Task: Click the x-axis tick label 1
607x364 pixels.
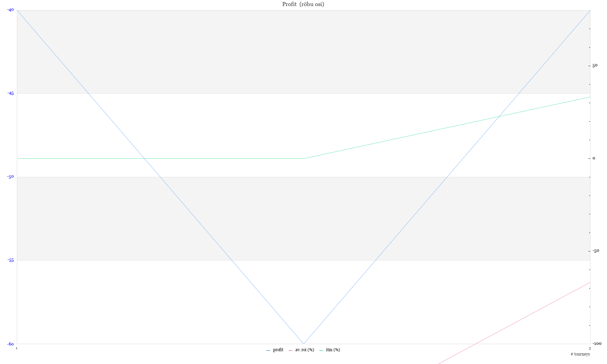Action: (17, 348)
